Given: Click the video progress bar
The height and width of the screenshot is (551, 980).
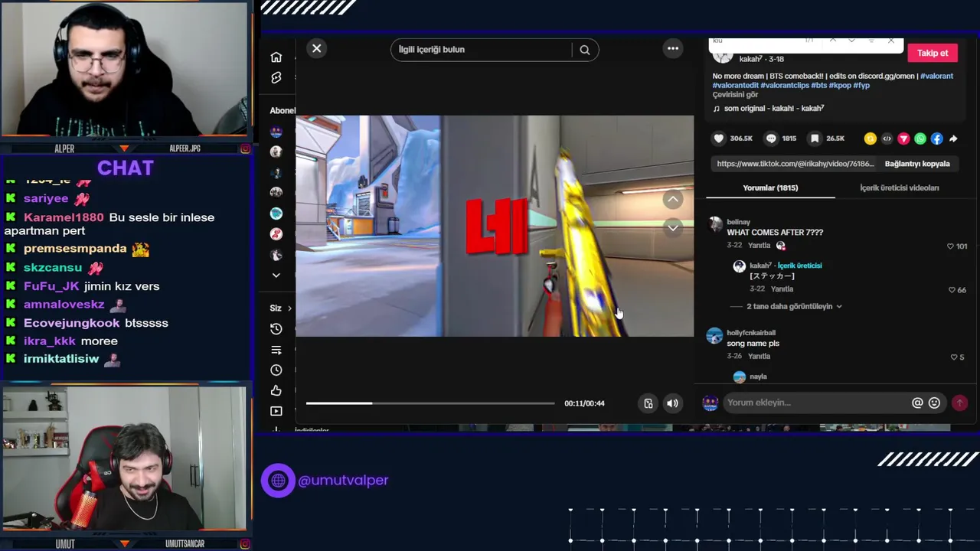Looking at the screenshot, I should (430, 403).
